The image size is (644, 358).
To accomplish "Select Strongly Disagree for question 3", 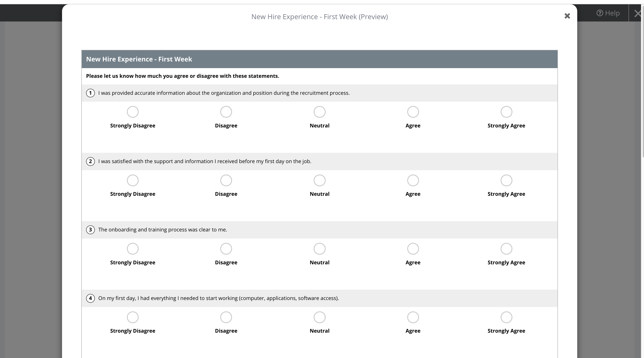I will tap(132, 249).
